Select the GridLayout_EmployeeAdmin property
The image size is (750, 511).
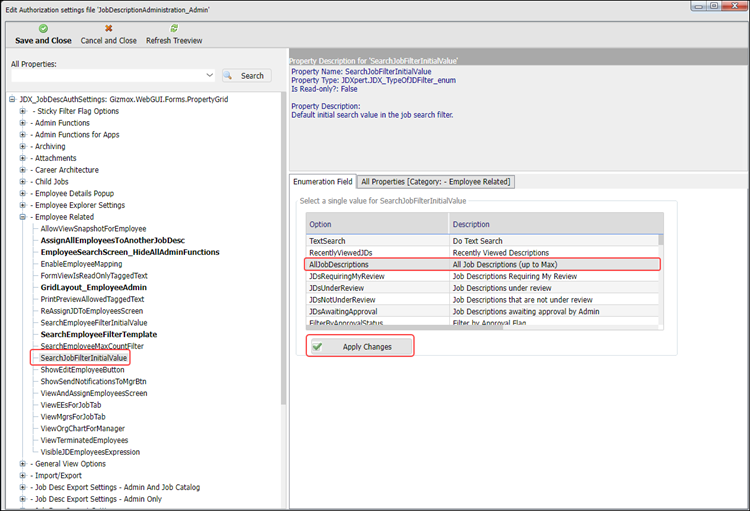tap(93, 287)
